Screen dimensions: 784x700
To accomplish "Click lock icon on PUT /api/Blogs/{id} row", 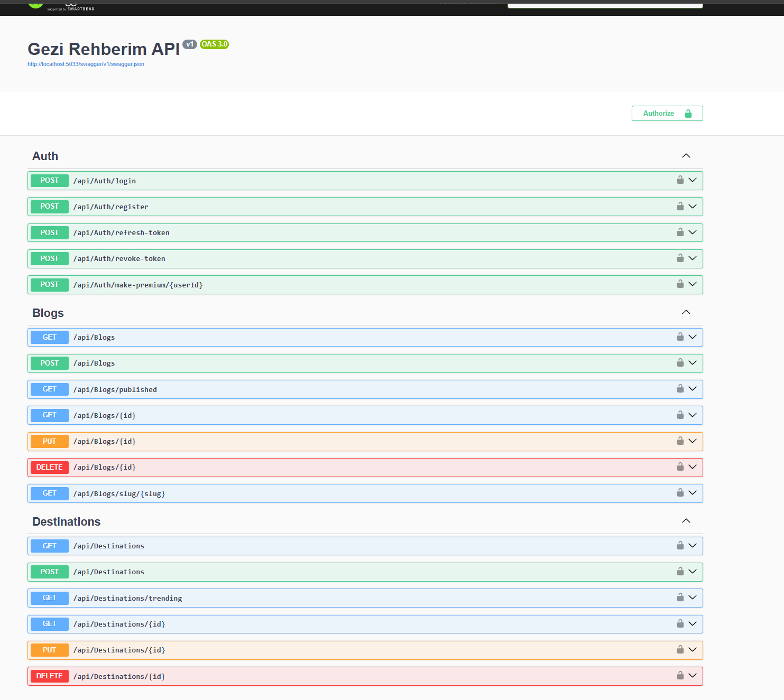I will tap(680, 441).
